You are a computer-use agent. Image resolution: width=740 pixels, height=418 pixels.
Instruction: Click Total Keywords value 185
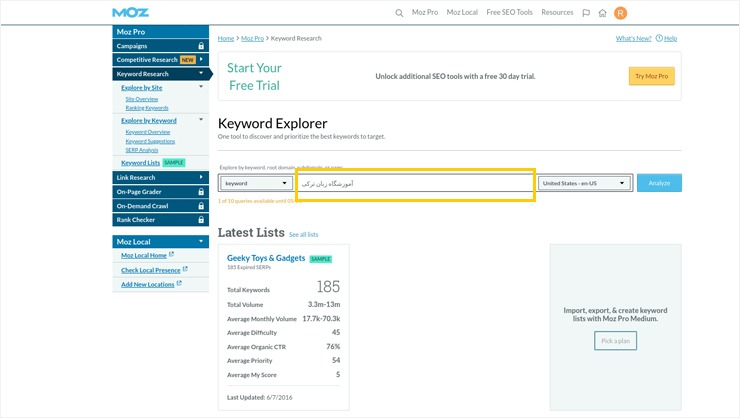[328, 287]
